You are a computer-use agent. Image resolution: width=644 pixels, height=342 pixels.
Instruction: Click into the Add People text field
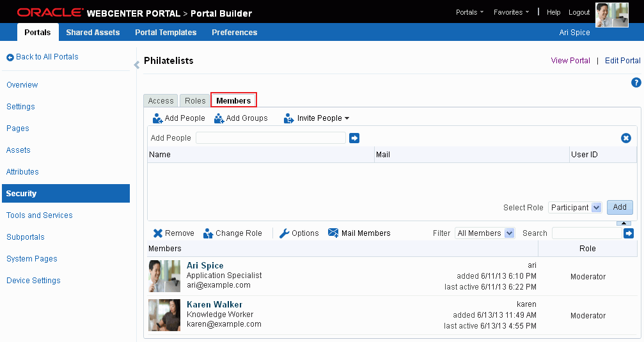271,138
